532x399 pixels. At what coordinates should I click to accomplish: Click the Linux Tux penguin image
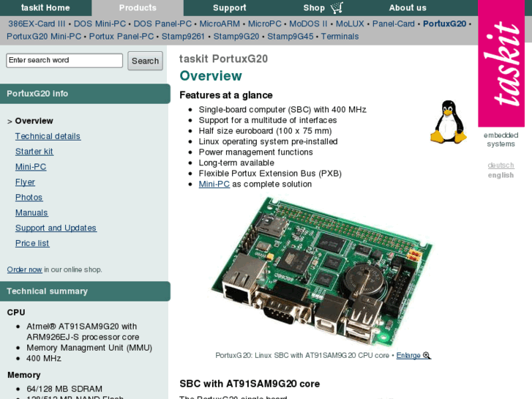pyautogui.click(x=449, y=122)
